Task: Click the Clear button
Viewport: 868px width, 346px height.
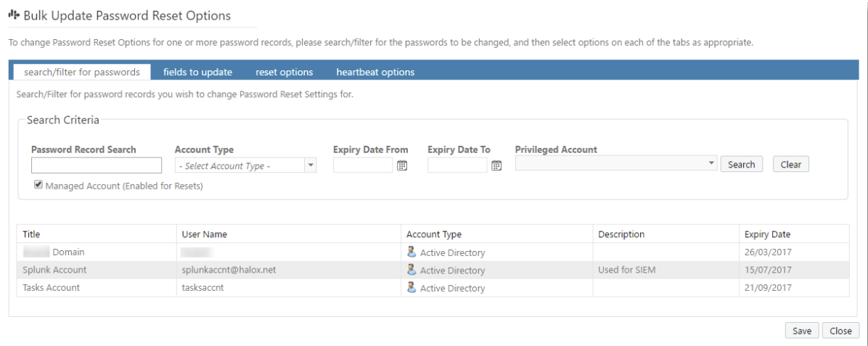Action: (x=790, y=165)
